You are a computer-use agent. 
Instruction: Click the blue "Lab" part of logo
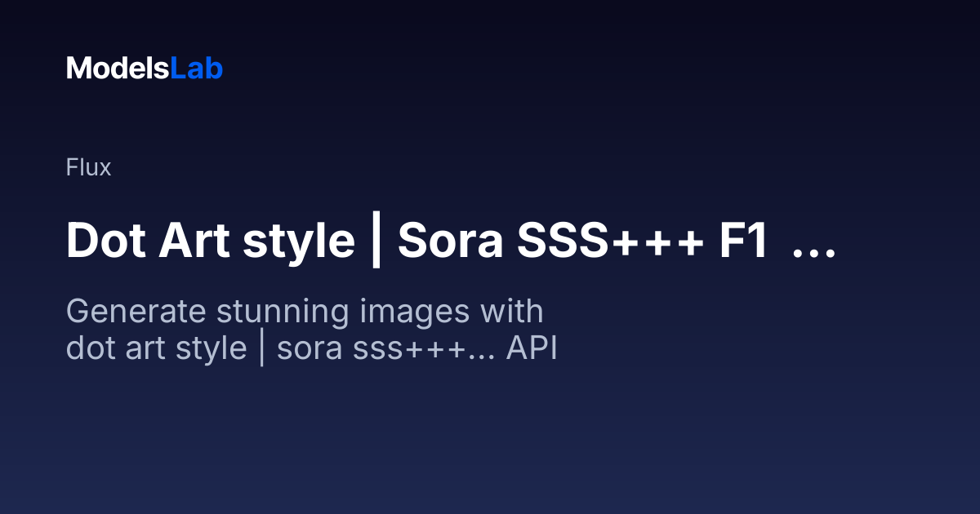pyautogui.click(x=196, y=69)
